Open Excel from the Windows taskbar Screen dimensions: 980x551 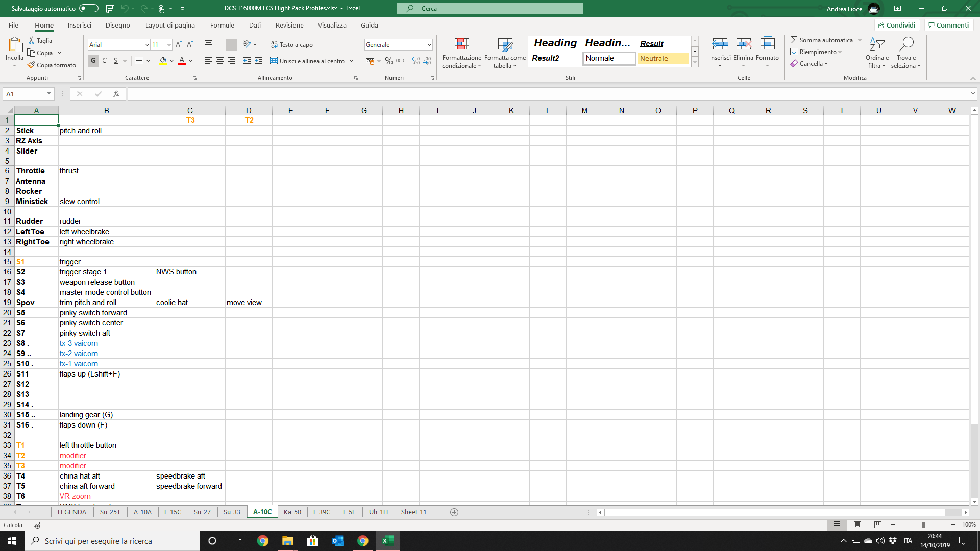pyautogui.click(x=387, y=541)
